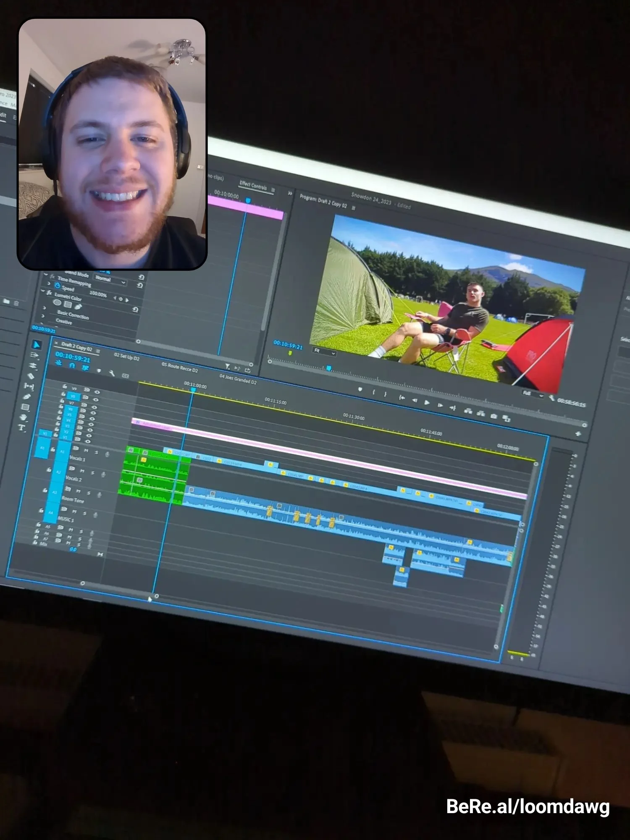The width and height of the screenshot is (630, 840).
Task: Switch to 04 Joes Grandad D2 tab
Action: [238, 379]
